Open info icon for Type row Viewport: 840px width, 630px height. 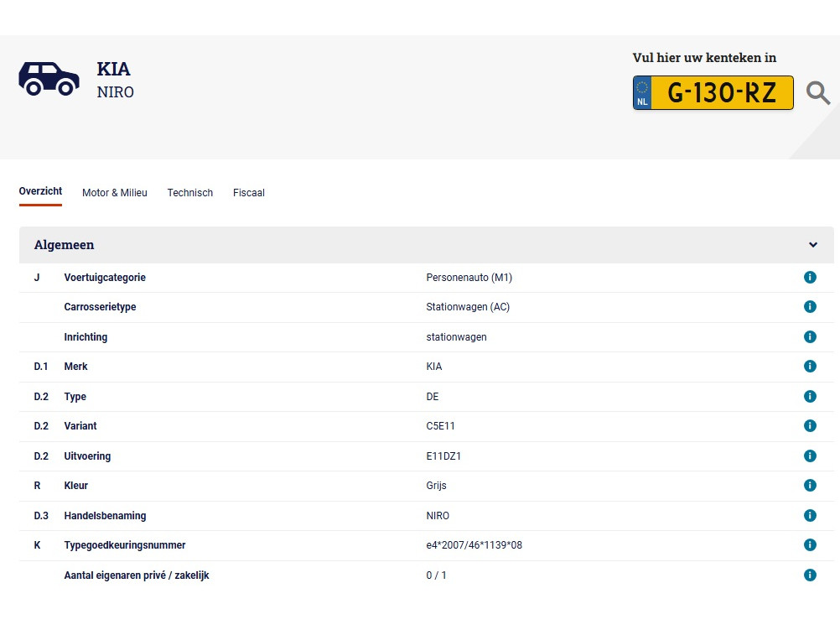pos(810,396)
